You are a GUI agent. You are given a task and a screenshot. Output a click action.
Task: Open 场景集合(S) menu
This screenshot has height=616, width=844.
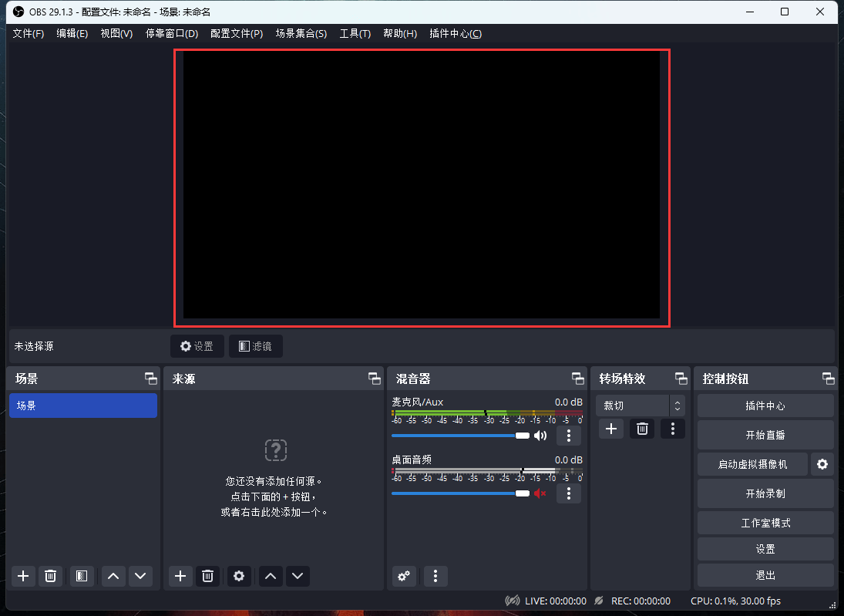pyautogui.click(x=301, y=33)
